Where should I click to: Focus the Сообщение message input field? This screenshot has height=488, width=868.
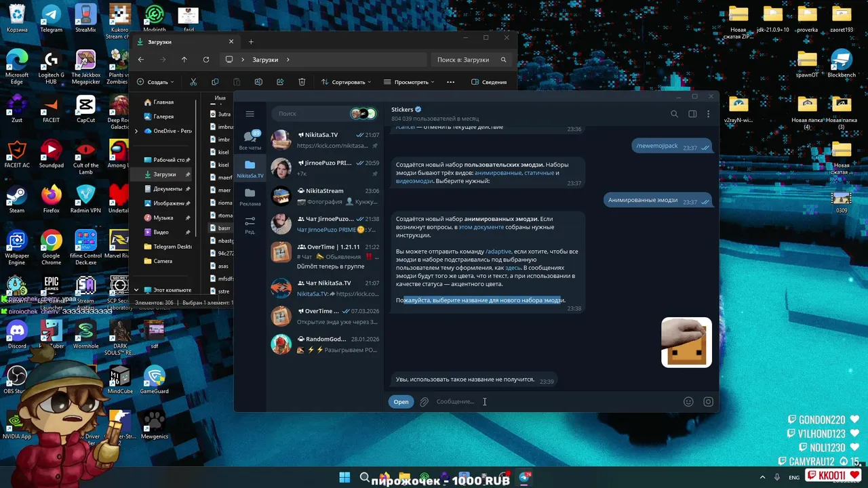tap(556, 402)
